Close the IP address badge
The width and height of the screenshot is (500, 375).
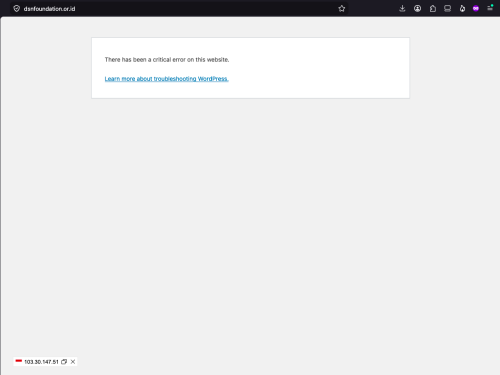click(x=73, y=362)
